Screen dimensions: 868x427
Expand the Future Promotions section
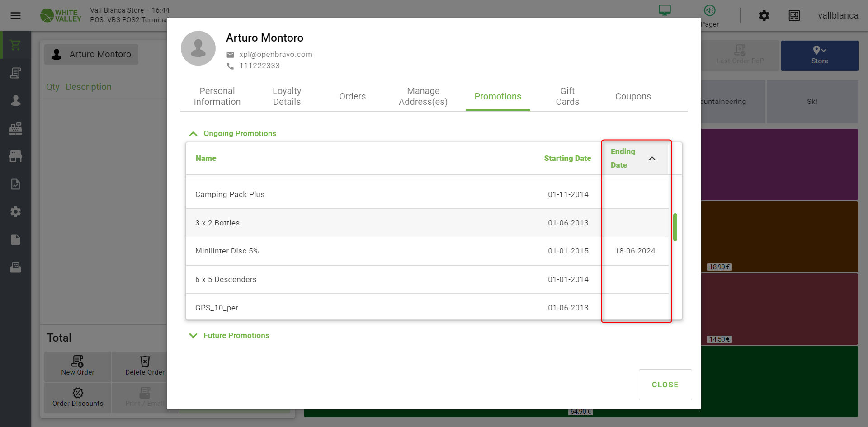[x=193, y=336]
